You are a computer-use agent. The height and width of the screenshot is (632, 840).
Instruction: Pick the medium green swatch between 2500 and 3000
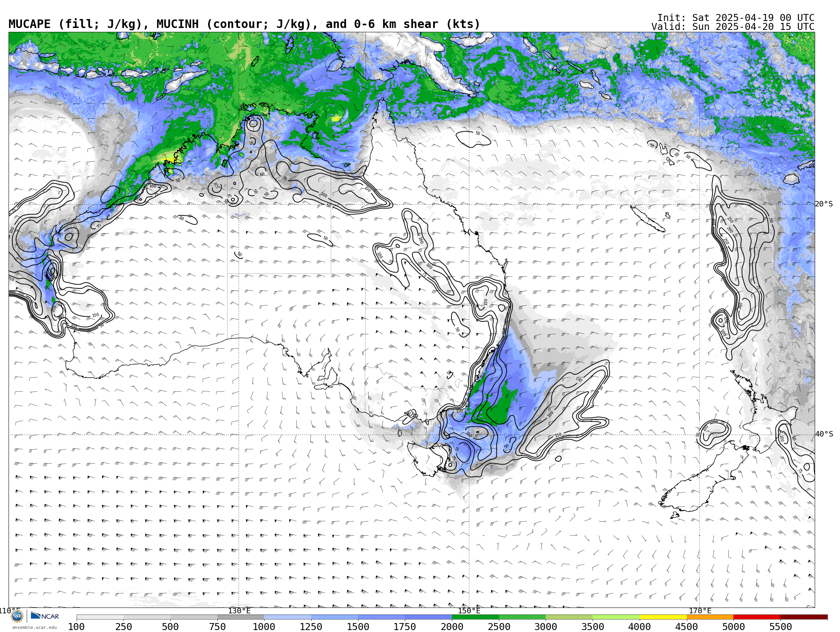(522, 617)
